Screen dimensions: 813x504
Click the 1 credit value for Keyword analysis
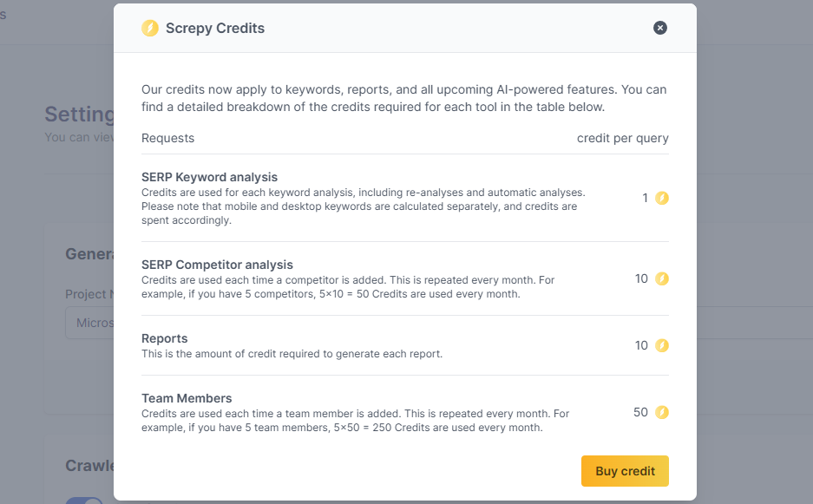coord(646,198)
